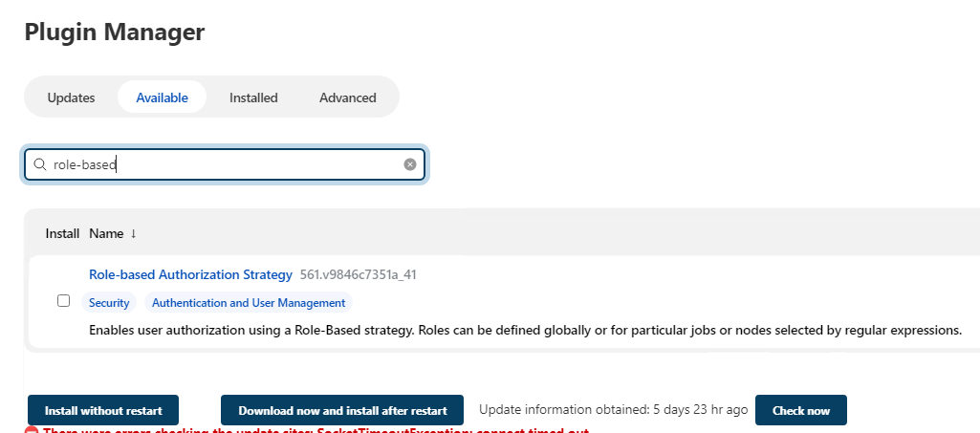Click the Install column header
The width and height of the screenshot is (980, 433).
[x=62, y=233]
